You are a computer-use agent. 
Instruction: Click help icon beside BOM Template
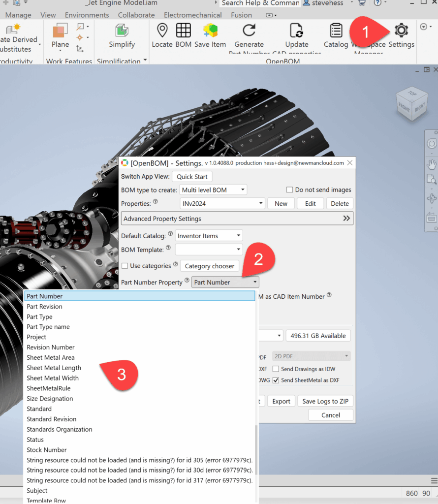[x=168, y=248]
